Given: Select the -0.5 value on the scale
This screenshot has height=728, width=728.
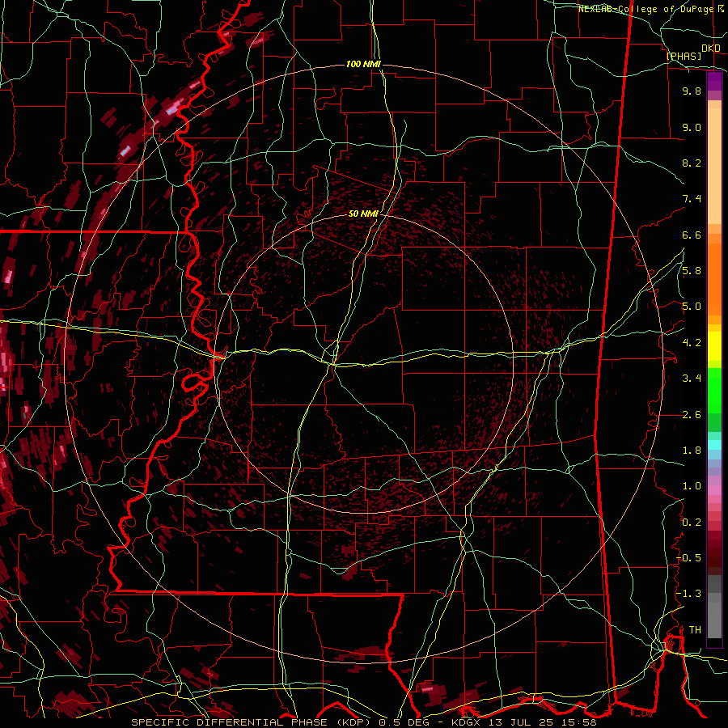Looking at the screenshot, I should pos(688,558).
